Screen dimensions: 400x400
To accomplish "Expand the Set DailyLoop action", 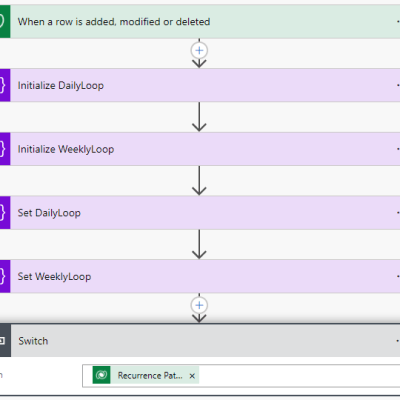I will point(205,213).
